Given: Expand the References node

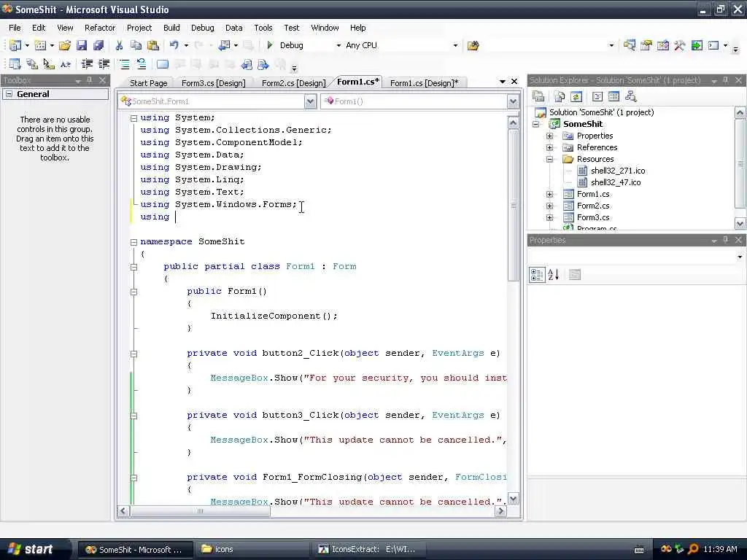Looking at the screenshot, I should coord(549,147).
